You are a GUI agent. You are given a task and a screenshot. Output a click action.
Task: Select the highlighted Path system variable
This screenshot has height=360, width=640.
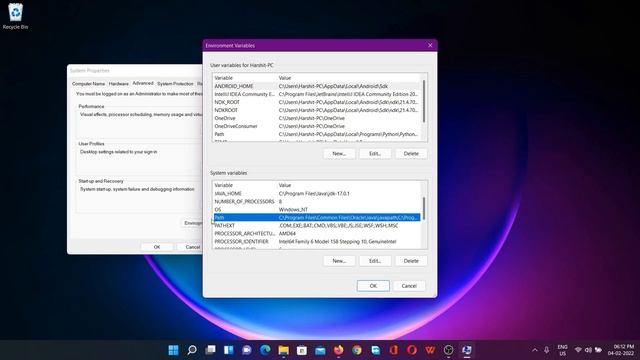click(x=317, y=218)
